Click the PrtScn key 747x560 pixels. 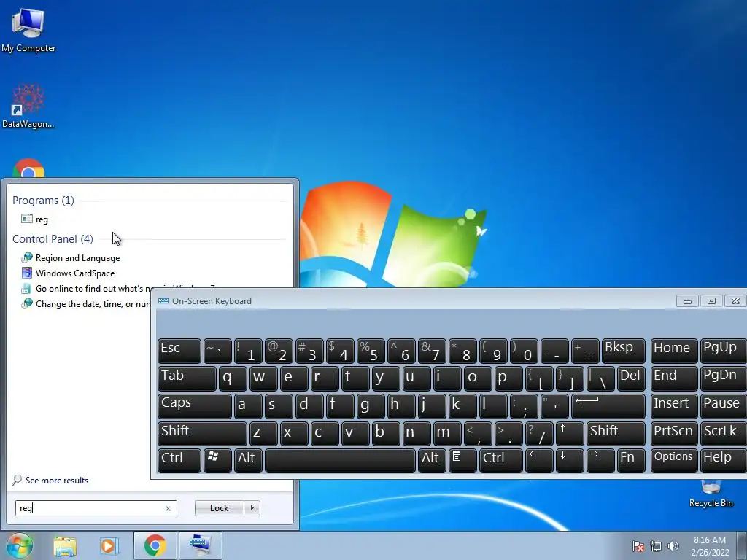[x=673, y=434]
